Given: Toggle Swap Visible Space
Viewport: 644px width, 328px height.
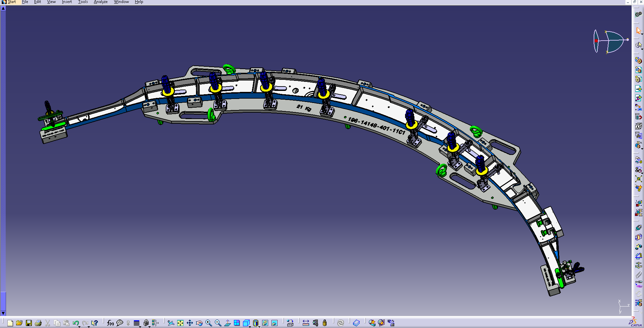Looking at the screenshot, I should (x=275, y=323).
